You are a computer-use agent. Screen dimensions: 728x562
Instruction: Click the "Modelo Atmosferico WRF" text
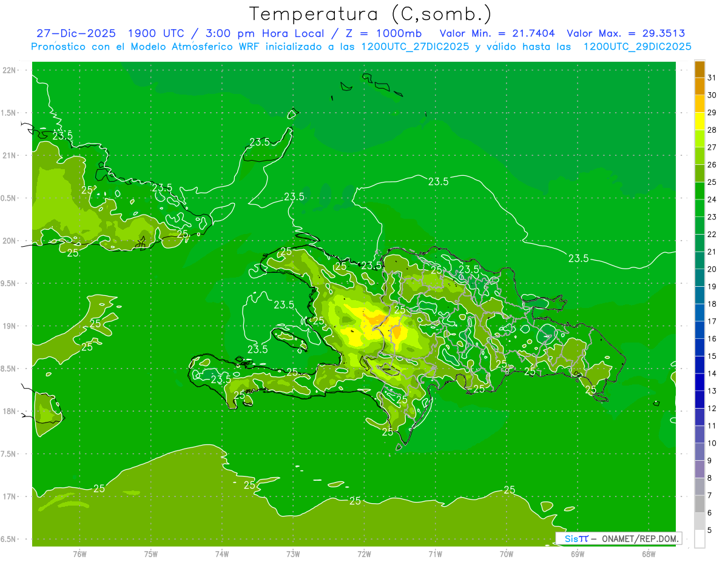[x=195, y=47]
